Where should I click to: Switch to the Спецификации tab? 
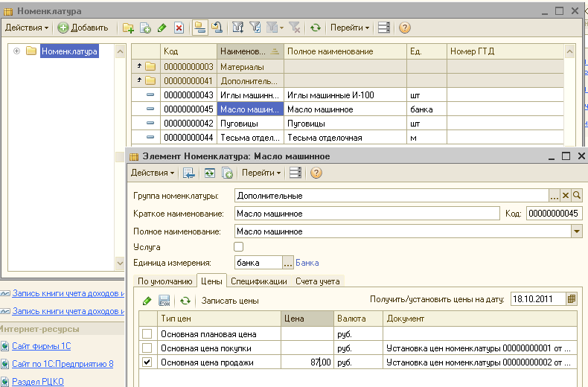coord(258,281)
